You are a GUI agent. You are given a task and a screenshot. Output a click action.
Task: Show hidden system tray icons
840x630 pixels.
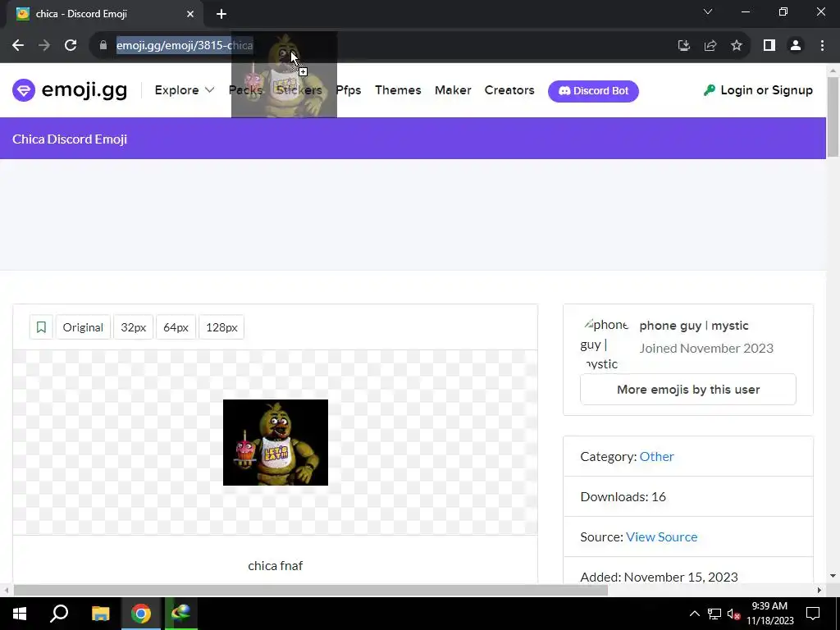(694, 614)
